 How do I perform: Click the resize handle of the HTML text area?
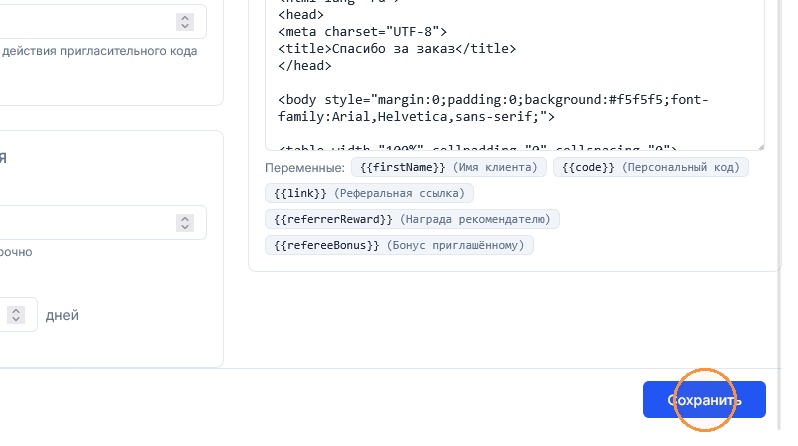760,147
